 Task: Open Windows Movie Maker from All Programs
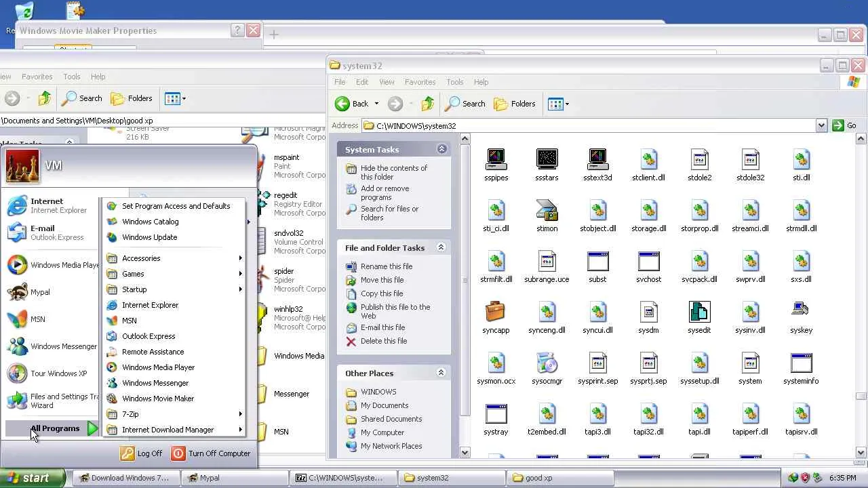(174, 399)
